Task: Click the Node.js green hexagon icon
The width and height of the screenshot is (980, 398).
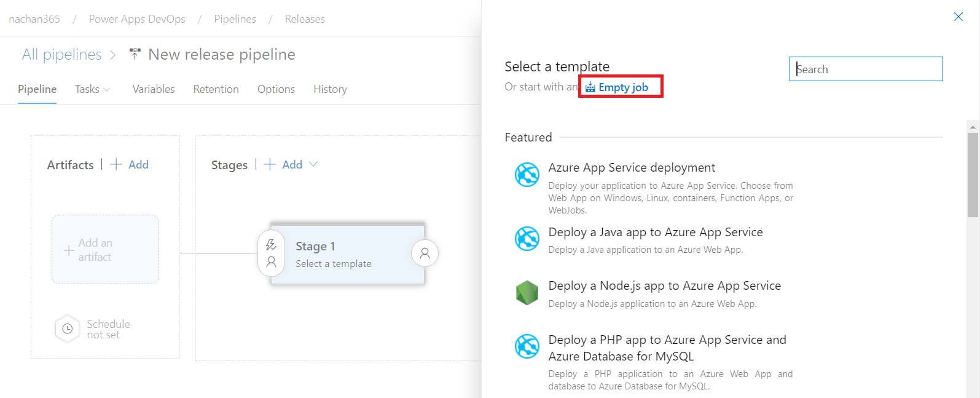Action: click(x=527, y=293)
